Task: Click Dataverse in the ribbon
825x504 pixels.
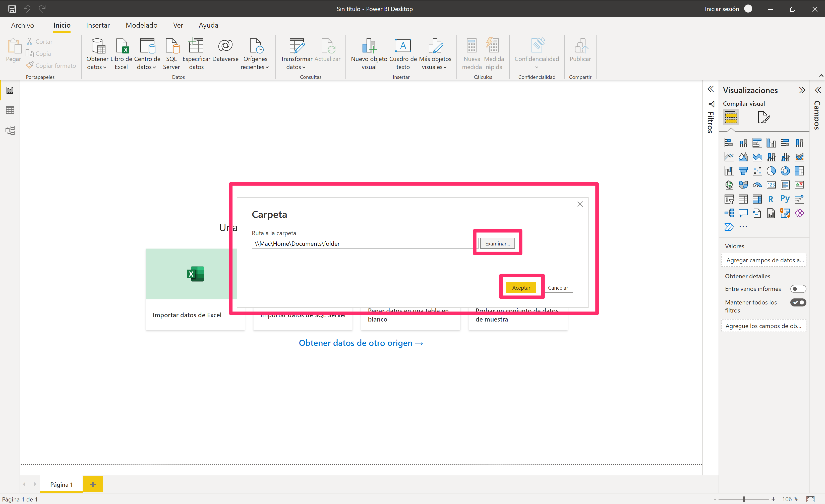Action: (x=225, y=50)
